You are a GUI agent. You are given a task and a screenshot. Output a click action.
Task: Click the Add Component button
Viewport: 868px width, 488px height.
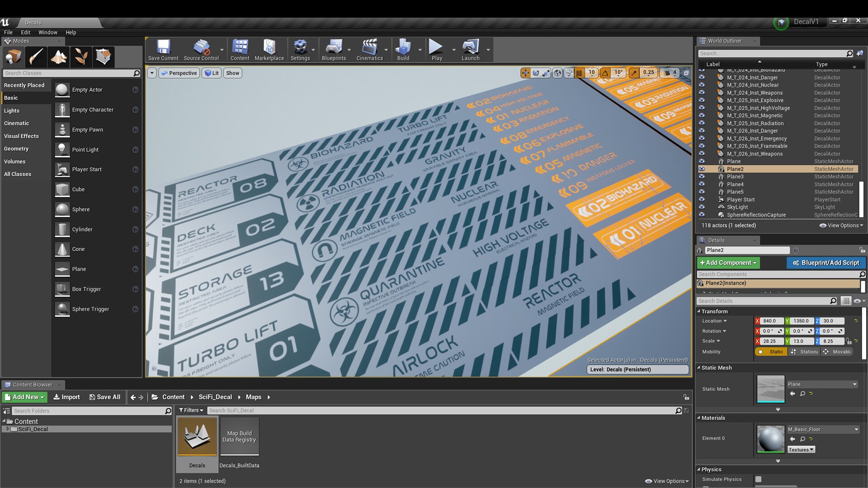(x=728, y=263)
